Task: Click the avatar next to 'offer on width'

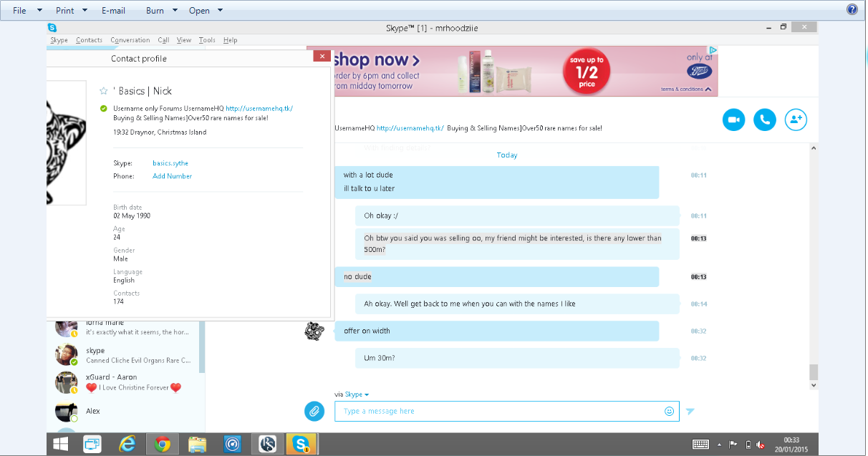Action: coord(314,331)
